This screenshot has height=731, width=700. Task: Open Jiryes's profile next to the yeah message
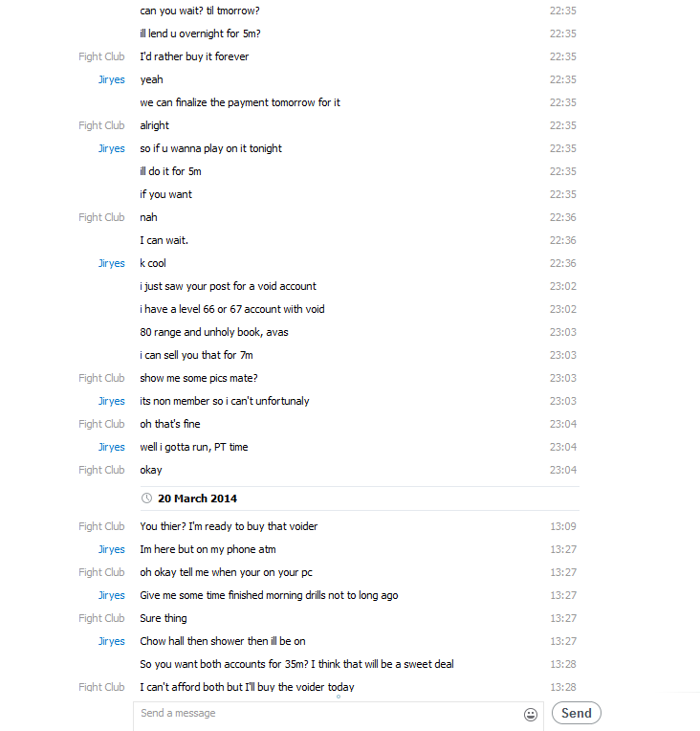tap(111, 79)
